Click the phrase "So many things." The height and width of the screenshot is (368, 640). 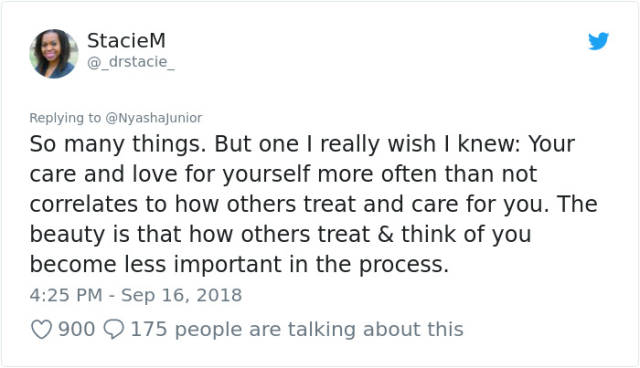pyautogui.click(x=118, y=144)
